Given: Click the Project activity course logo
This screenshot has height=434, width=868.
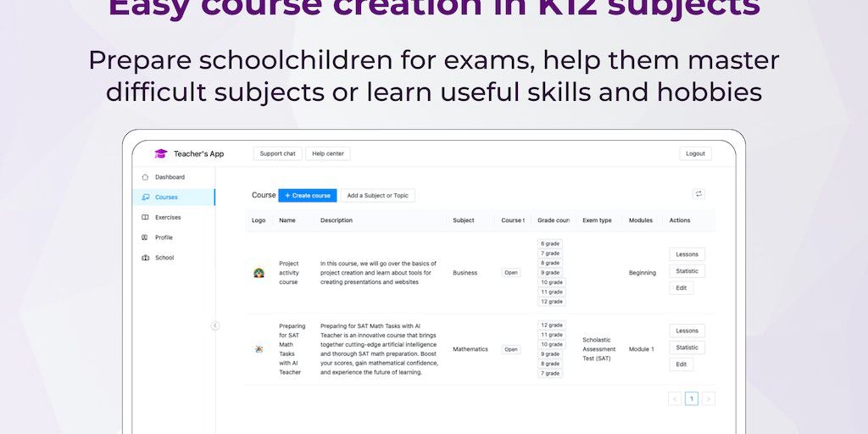Looking at the screenshot, I should point(259,273).
